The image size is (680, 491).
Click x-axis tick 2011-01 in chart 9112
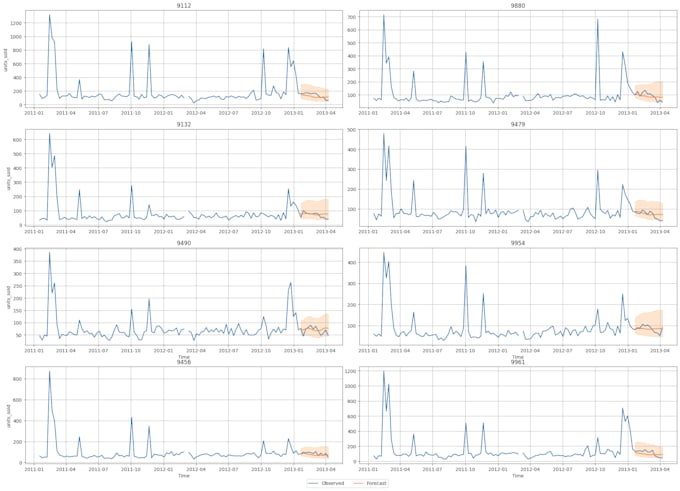click(x=33, y=113)
